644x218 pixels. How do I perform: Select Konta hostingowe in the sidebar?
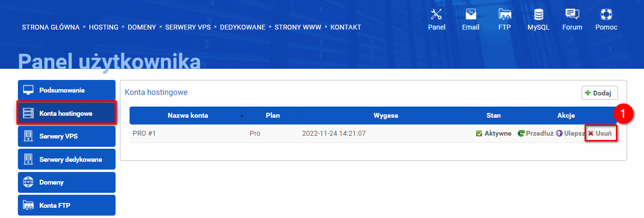tap(67, 113)
